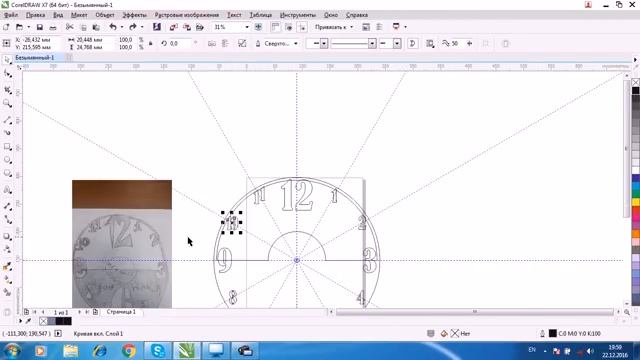
Task: Select the Parallel Dimension tool
Action: coord(7,206)
